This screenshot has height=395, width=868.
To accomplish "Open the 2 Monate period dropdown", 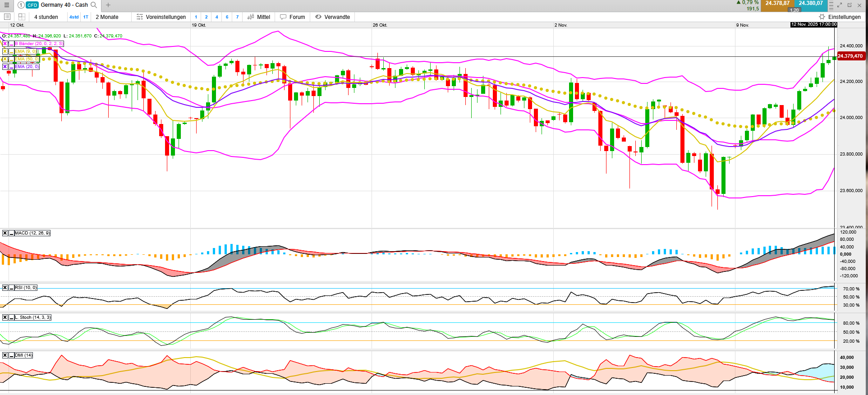I will point(107,17).
